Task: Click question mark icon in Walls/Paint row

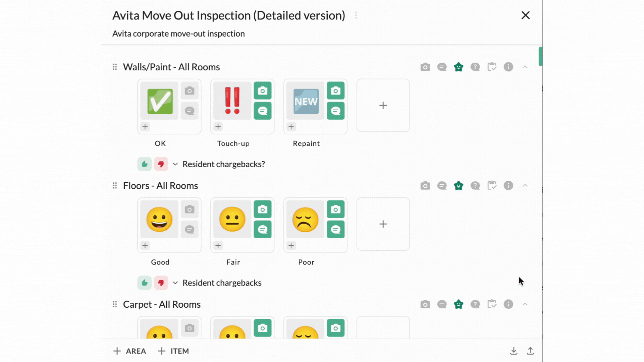Action: coord(475,67)
